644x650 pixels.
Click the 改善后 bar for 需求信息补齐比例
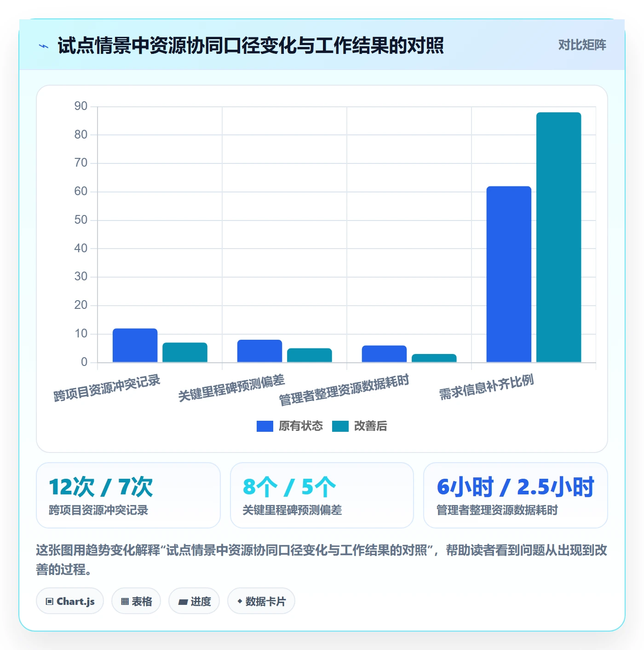coord(559,237)
